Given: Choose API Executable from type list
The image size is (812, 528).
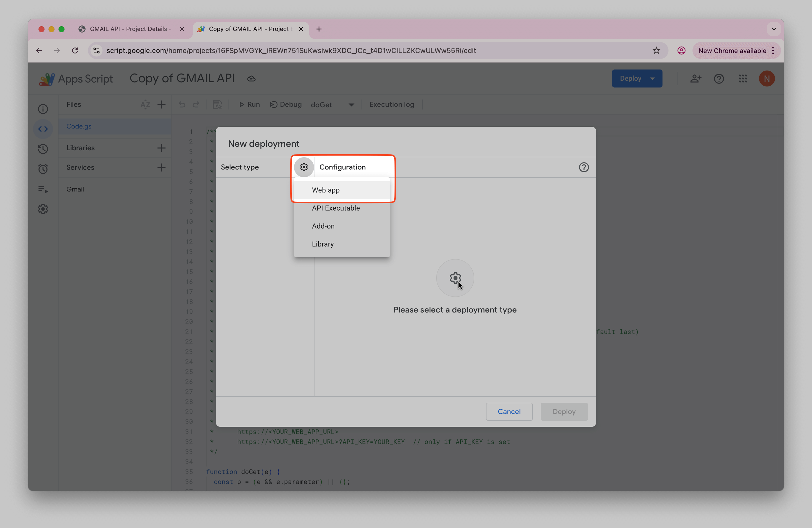Looking at the screenshot, I should click(341, 208).
